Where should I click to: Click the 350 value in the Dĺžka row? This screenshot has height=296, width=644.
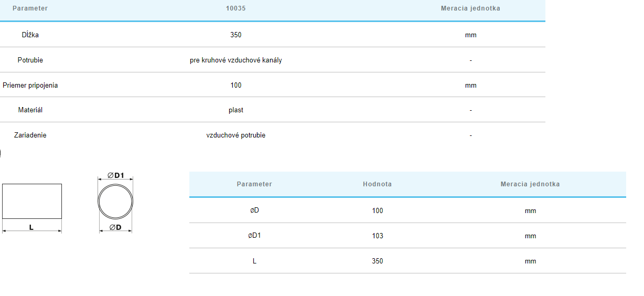point(235,35)
